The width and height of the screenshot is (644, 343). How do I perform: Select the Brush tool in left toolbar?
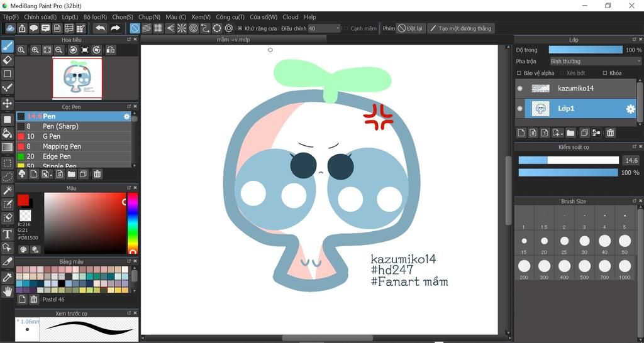[8, 46]
